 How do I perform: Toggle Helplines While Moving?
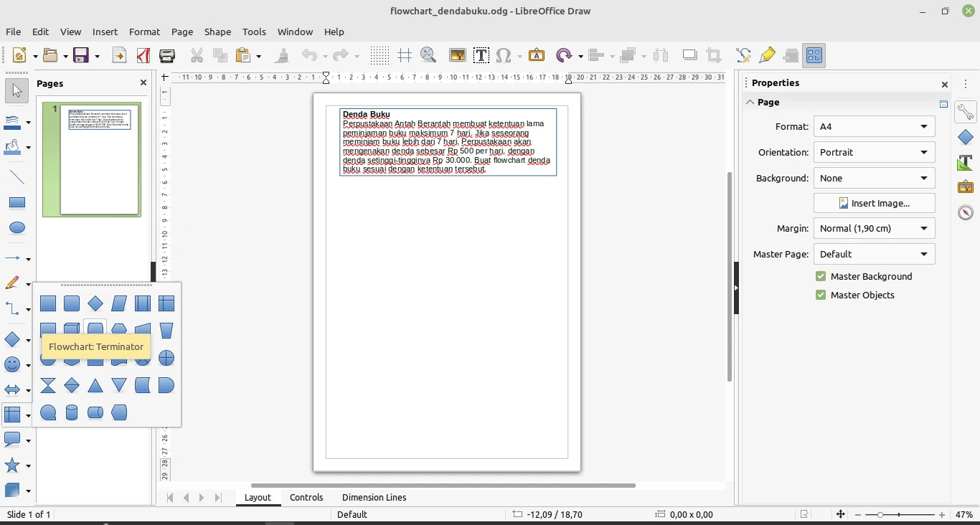point(405,55)
